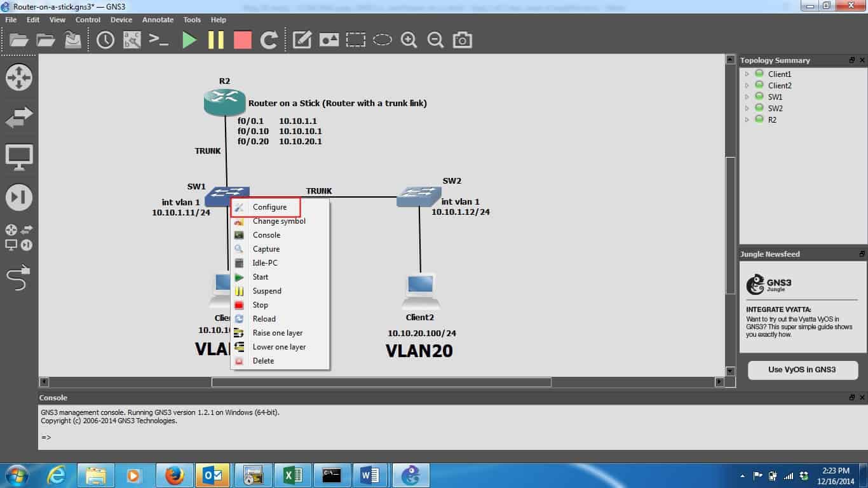Click the Add a note icon
868x488 pixels.
click(x=302, y=40)
